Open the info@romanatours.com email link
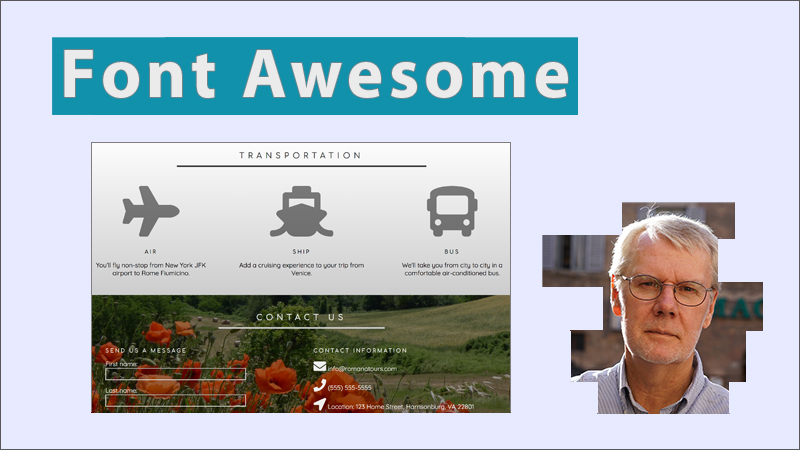 coord(362,369)
